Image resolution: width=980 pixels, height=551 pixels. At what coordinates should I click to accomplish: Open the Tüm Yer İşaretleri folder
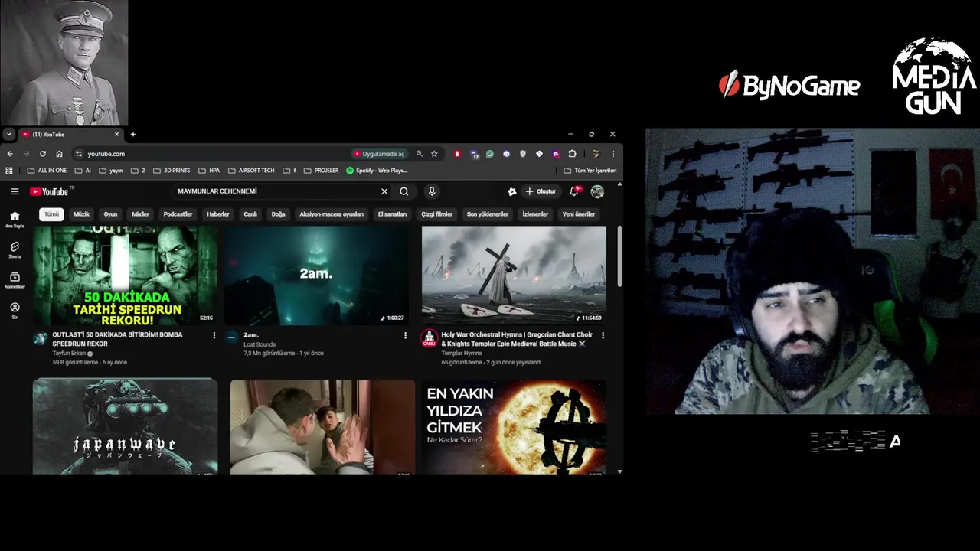coord(590,171)
